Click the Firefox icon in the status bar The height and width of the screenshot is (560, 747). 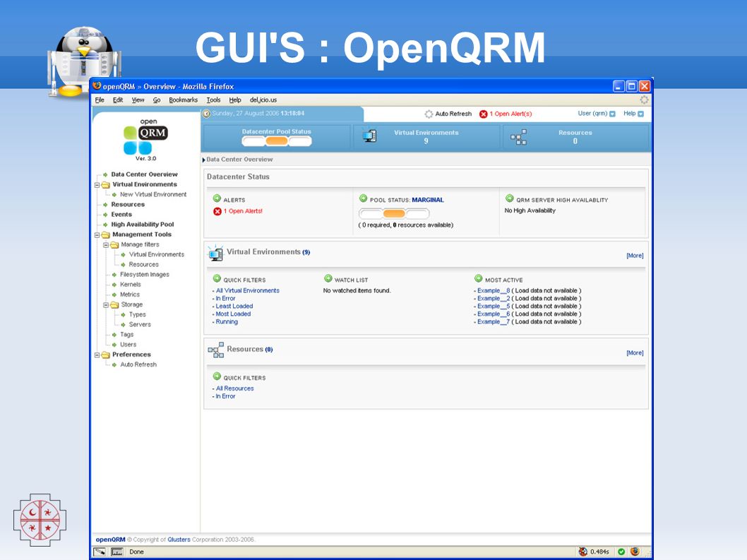pos(635,552)
